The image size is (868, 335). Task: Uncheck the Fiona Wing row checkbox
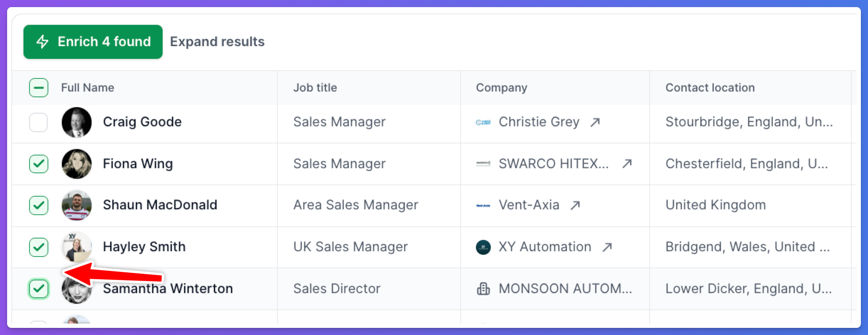pos(38,164)
